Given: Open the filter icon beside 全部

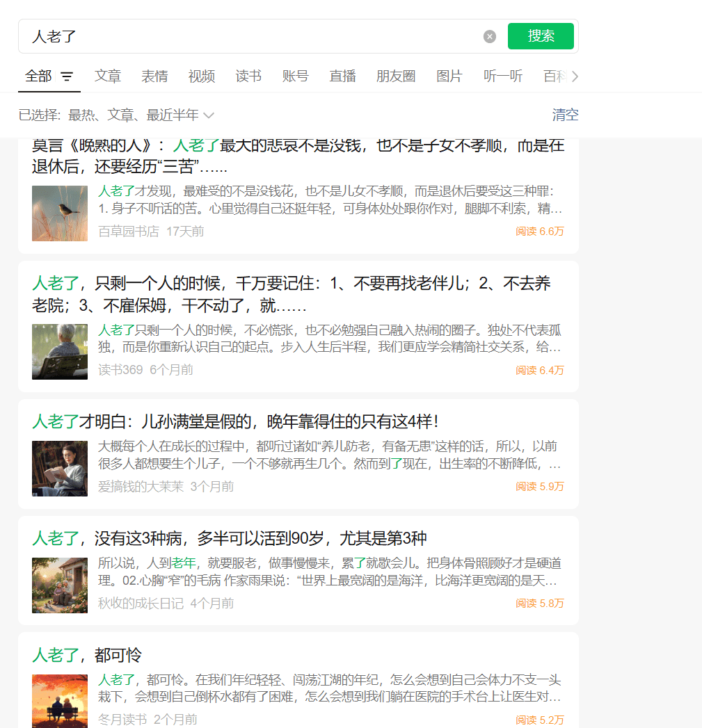Looking at the screenshot, I should pos(67,76).
